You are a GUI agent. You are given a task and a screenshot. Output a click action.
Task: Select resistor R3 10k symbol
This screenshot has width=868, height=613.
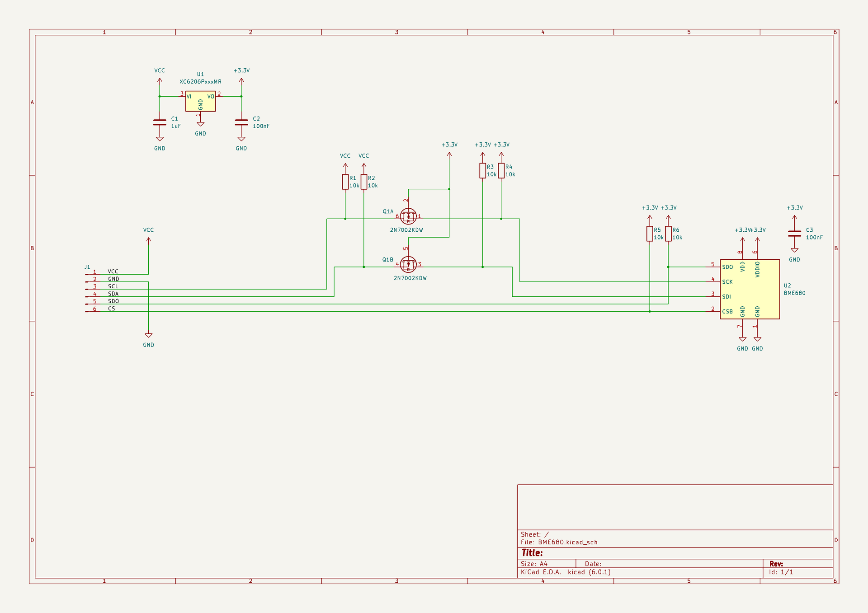483,171
